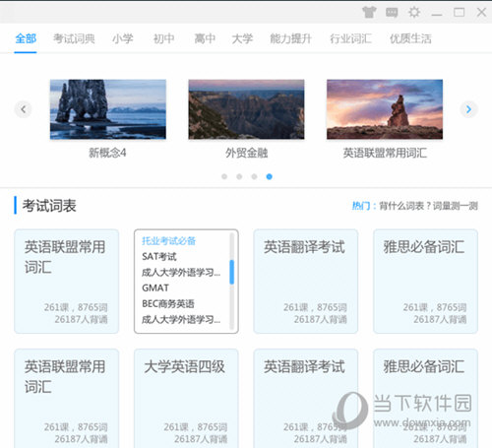Open the 新概念4 thumbnail image

108,109
